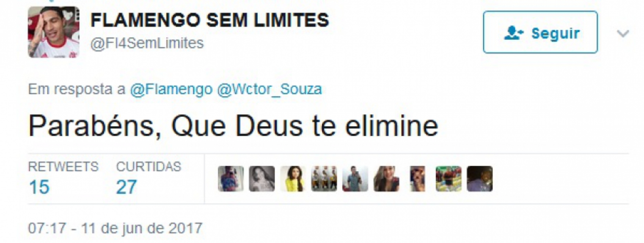Click the fifth liker avatar of standing man
Screen dimensions: 644x243
[x=355, y=179]
